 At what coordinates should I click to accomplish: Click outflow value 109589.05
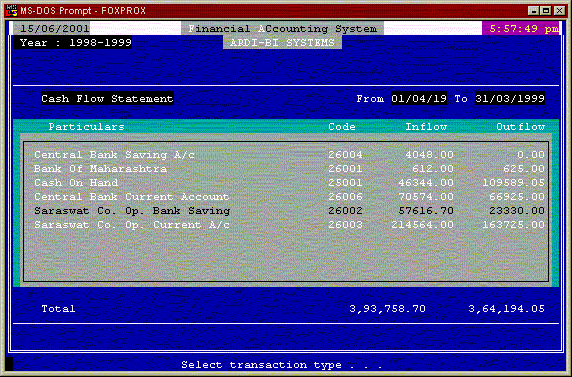point(514,182)
